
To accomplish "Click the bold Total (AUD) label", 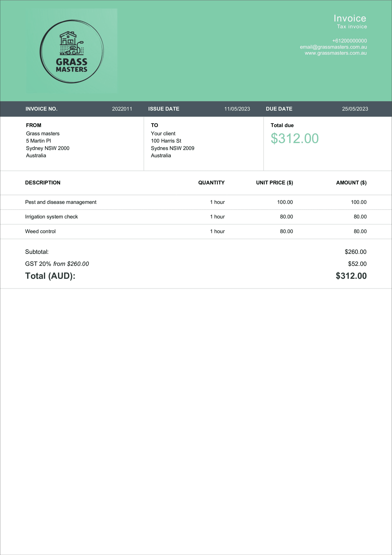I will point(50,276).
